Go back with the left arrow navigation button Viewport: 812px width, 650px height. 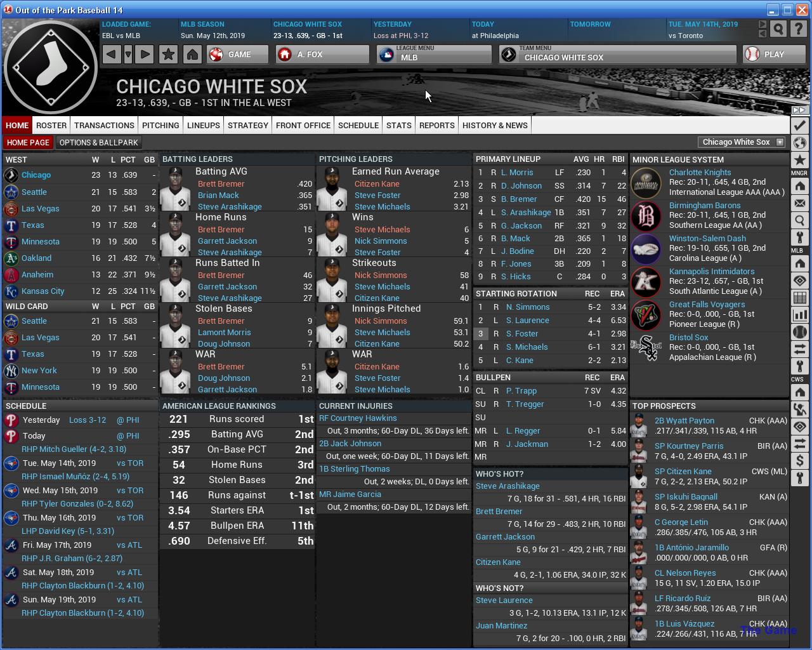point(112,55)
